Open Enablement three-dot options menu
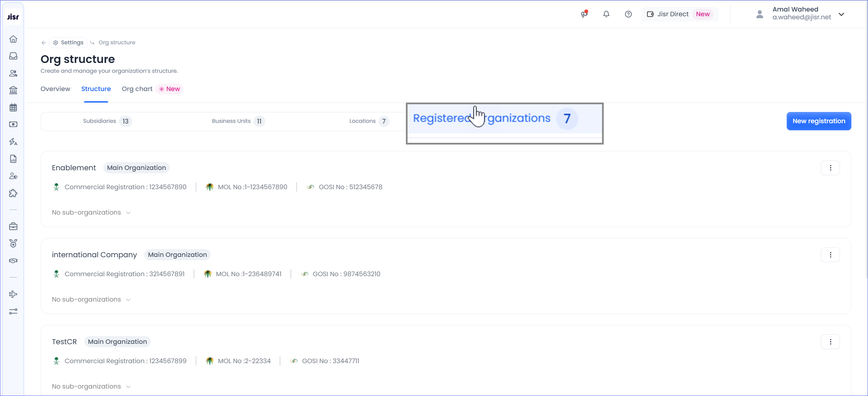This screenshot has height=396, width=868. click(x=830, y=168)
